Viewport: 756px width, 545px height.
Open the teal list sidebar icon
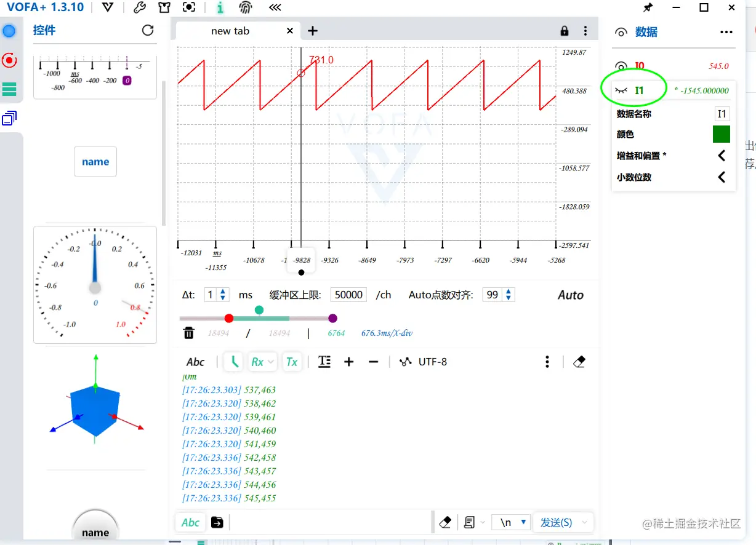coord(9,89)
